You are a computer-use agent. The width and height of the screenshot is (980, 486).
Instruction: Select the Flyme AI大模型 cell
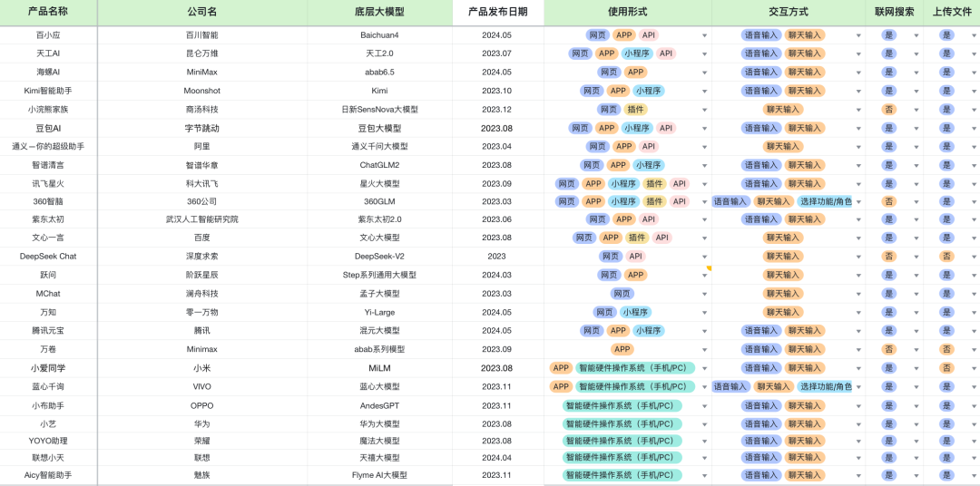coord(379,475)
